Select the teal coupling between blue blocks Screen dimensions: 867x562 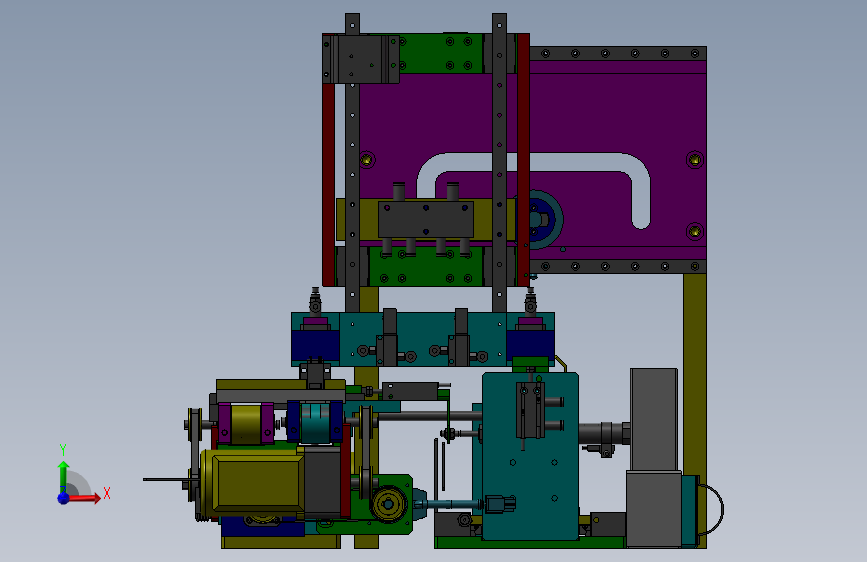point(315,423)
